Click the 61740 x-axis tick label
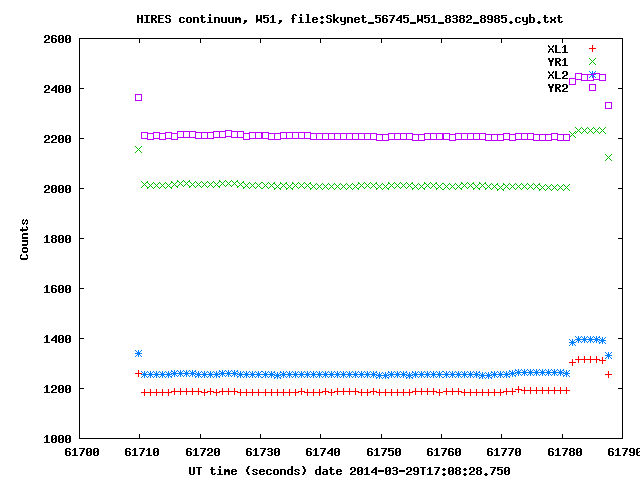 coord(323,452)
